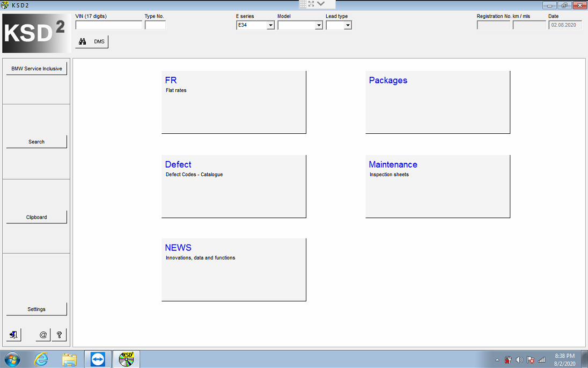This screenshot has width=588, height=368.
Task: Open the NEWS Innovations tile
Action: 233,270
